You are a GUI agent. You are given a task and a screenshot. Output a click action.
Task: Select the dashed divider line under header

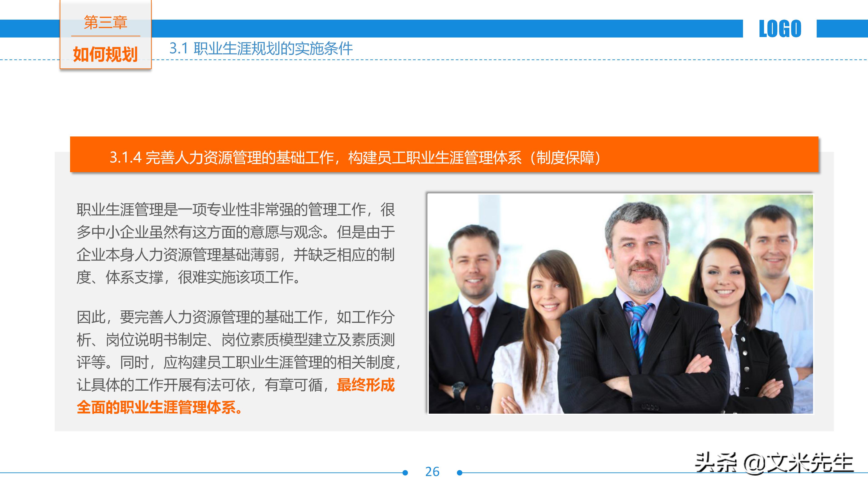point(505,60)
